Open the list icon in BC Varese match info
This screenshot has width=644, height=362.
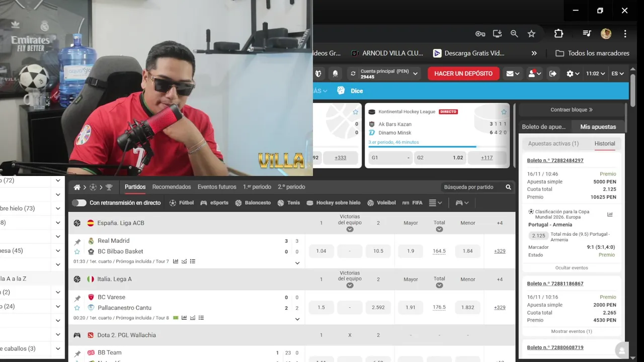[x=201, y=318]
